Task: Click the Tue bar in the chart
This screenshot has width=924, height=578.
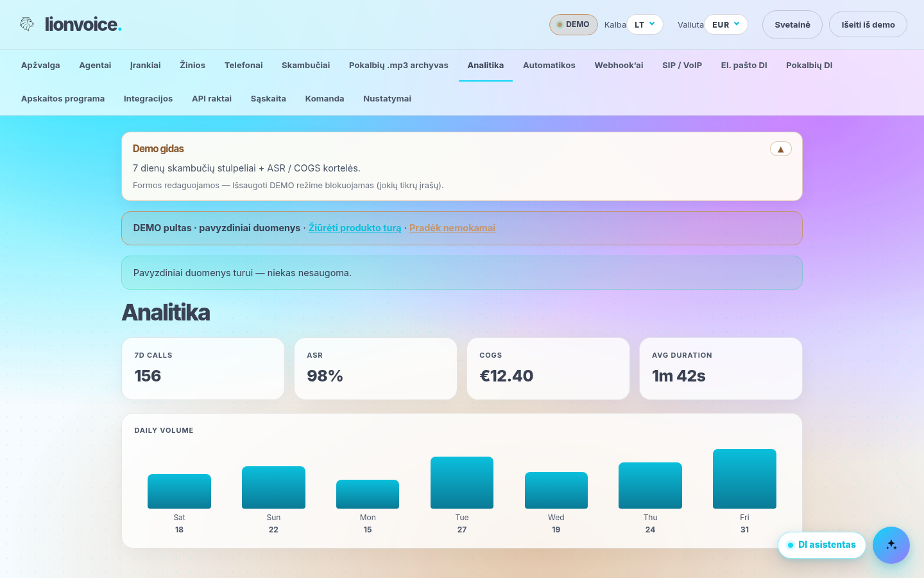Action: click(462, 482)
